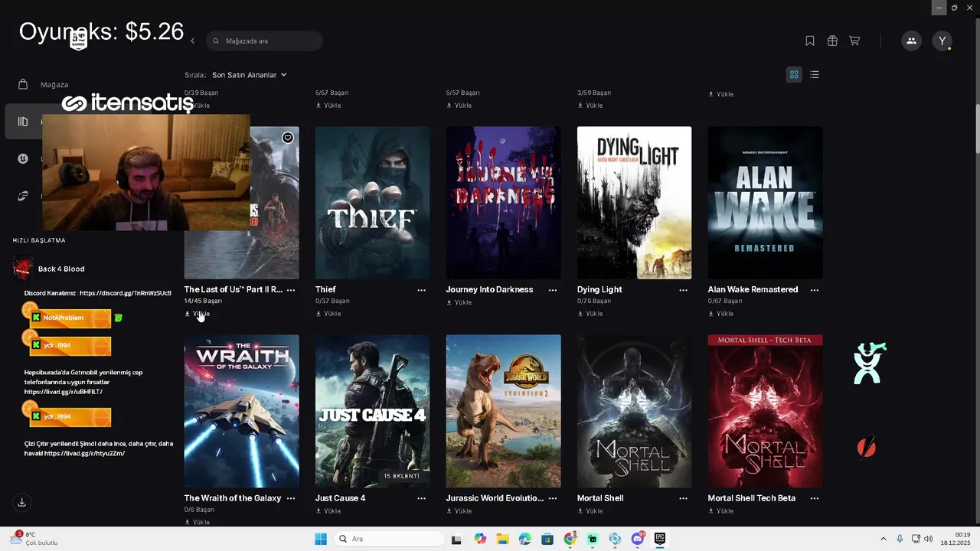Go back with the arrow beside search
The height and width of the screenshot is (551, 980).
tap(193, 41)
